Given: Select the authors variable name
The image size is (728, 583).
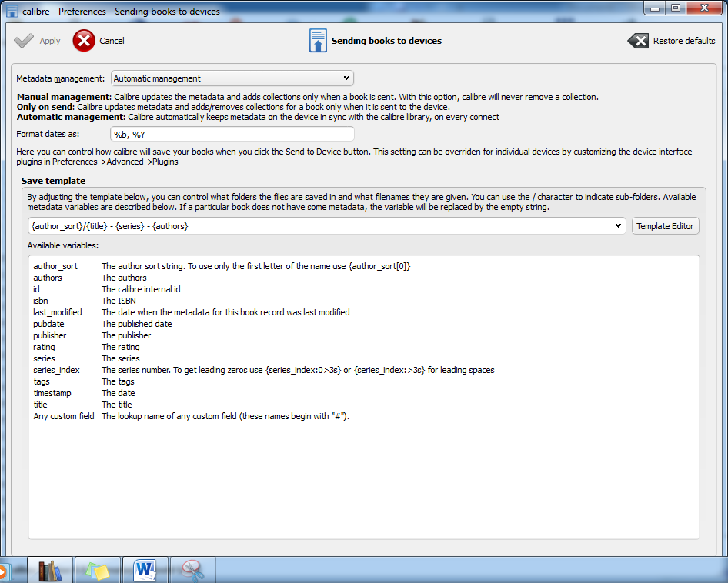Looking at the screenshot, I should point(48,278).
